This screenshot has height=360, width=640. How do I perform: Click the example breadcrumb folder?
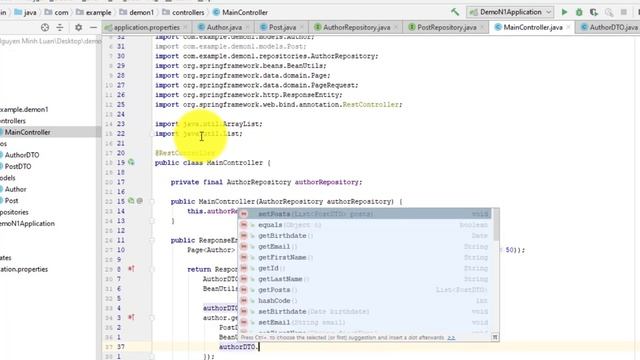[94, 12]
